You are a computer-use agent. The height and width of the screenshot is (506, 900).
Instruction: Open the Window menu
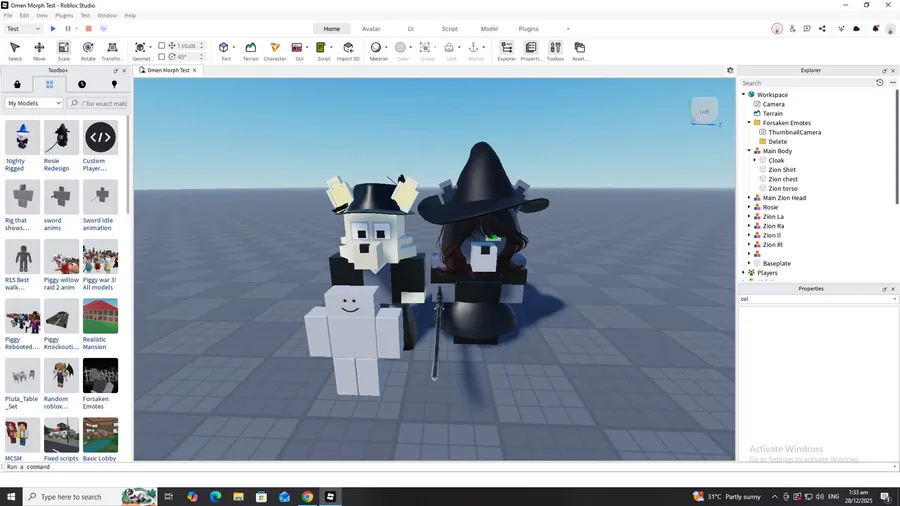(x=107, y=15)
